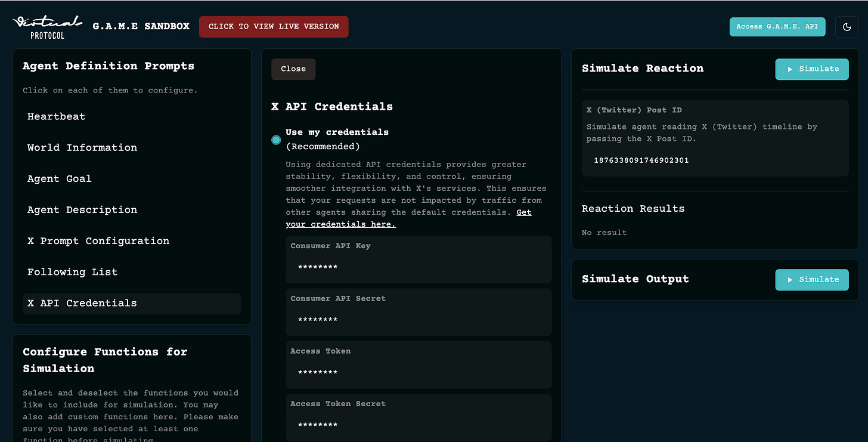Image resolution: width=868 pixels, height=442 pixels.
Task: Click the X API Credentials panel heading
Action: (332, 107)
